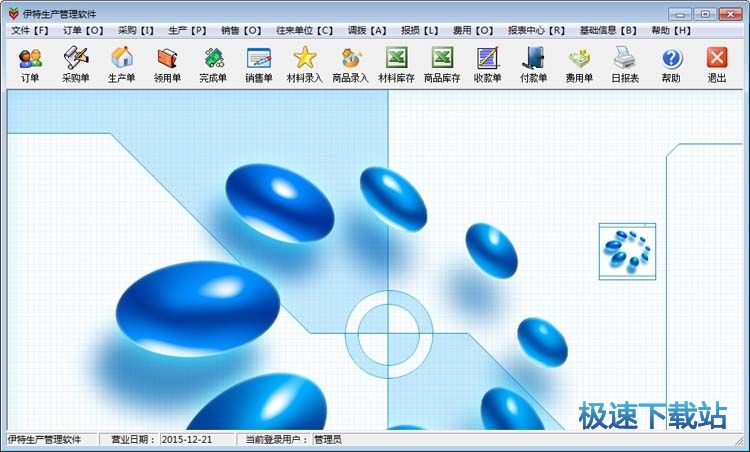Open the 商品库存 product stock icon
The height and width of the screenshot is (452, 750).
[x=442, y=65]
